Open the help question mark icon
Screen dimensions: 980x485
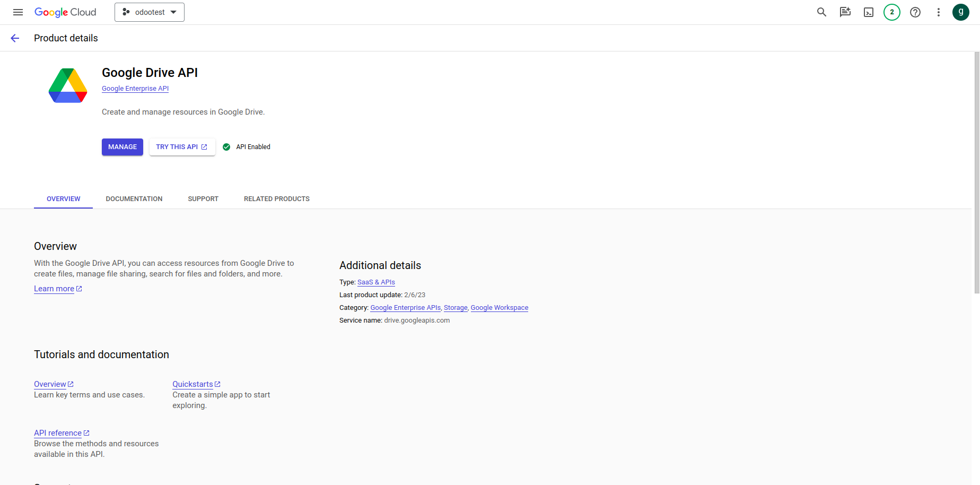coord(915,12)
